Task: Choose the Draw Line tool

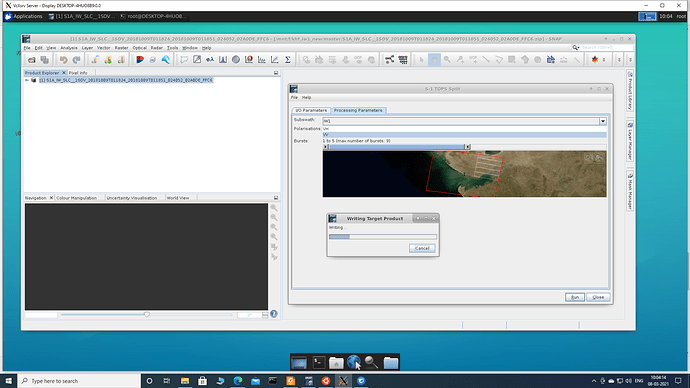Action: (486, 60)
